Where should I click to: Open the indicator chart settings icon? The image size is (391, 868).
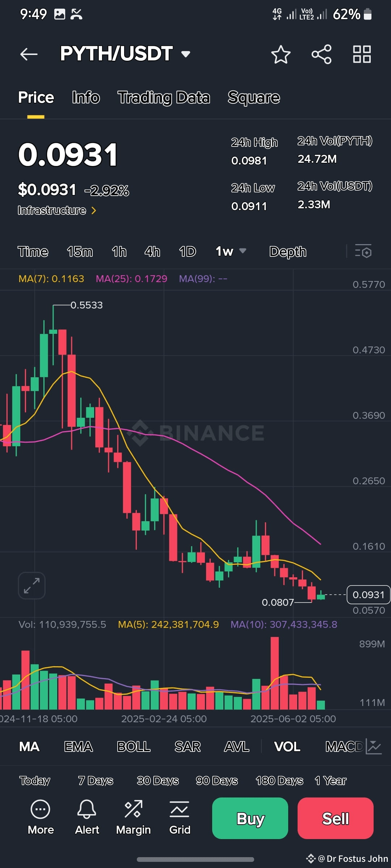[374, 746]
